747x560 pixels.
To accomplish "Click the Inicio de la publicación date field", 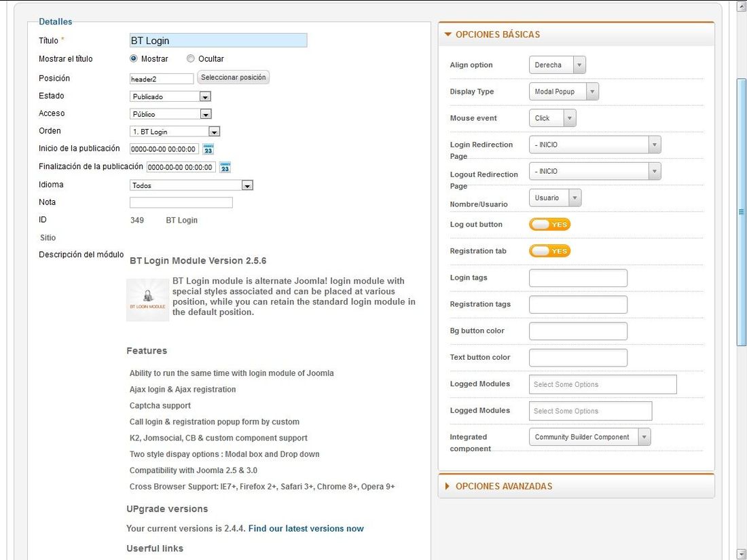I will coord(164,149).
